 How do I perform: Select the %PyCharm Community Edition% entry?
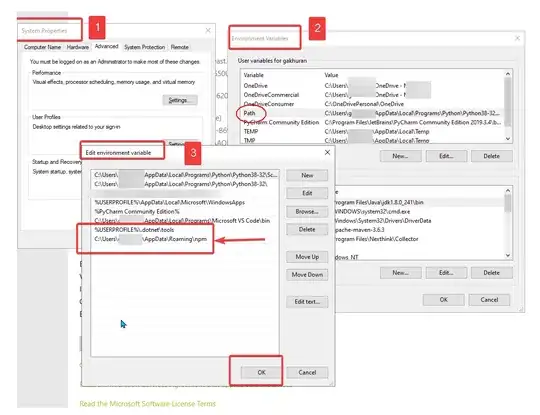pos(185,211)
